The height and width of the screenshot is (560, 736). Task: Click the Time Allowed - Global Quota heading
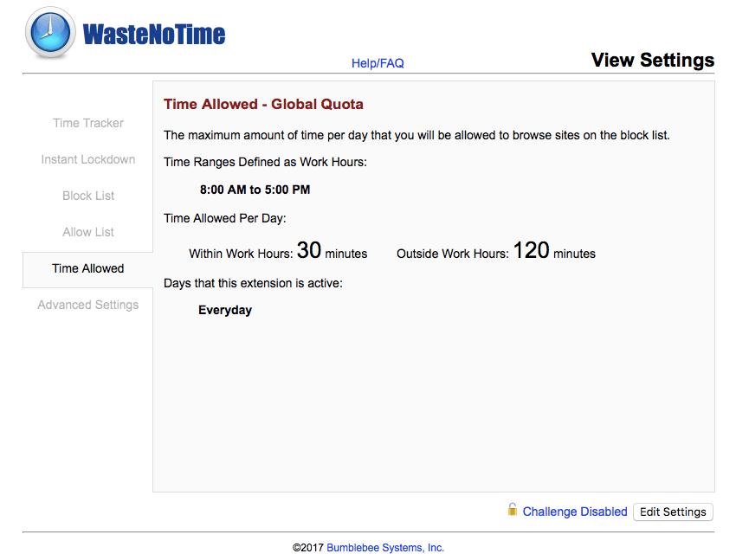pyautogui.click(x=263, y=104)
